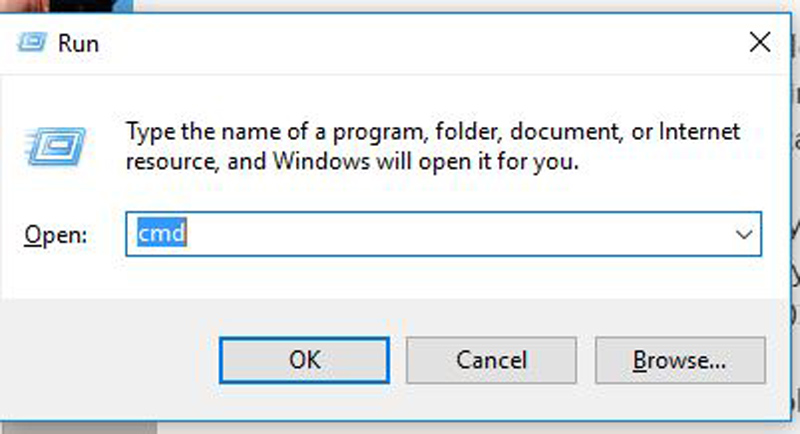
Task: Click the "Type the name of a program" text
Action: pyautogui.click(x=250, y=131)
